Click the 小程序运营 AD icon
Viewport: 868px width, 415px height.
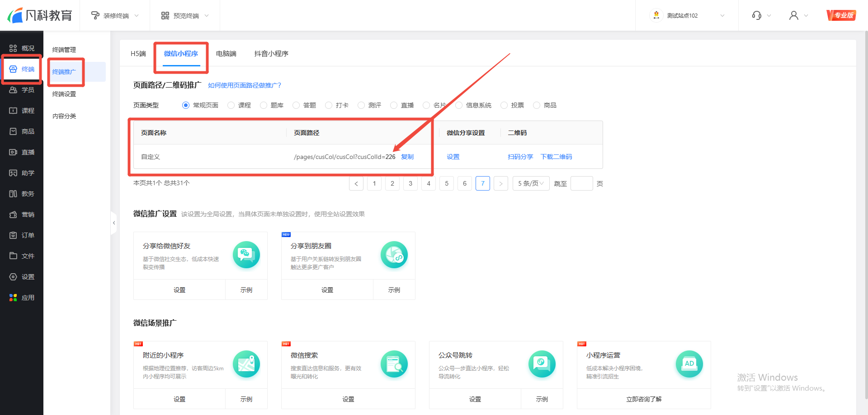(x=689, y=364)
